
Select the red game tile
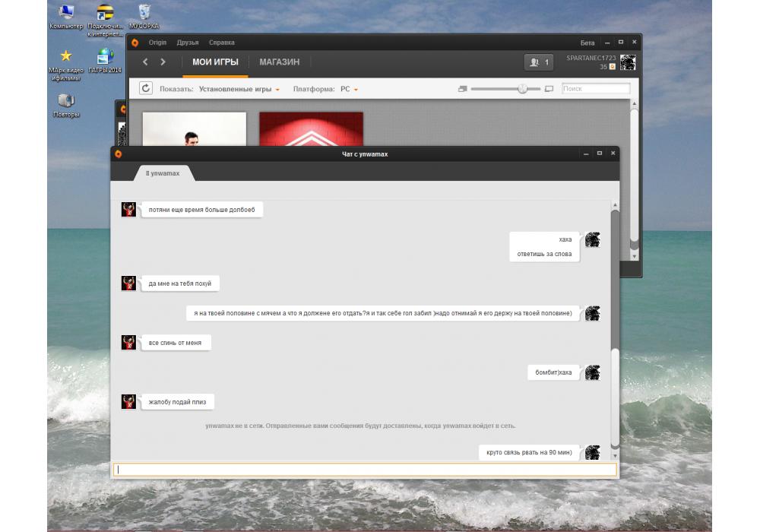point(311,129)
